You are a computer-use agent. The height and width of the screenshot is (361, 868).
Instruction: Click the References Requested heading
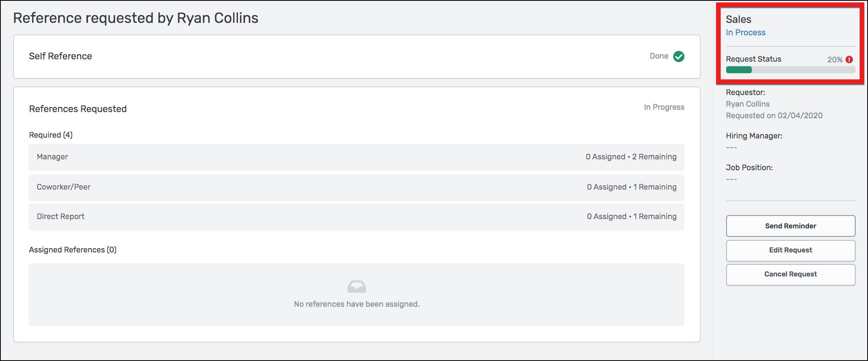coord(78,109)
